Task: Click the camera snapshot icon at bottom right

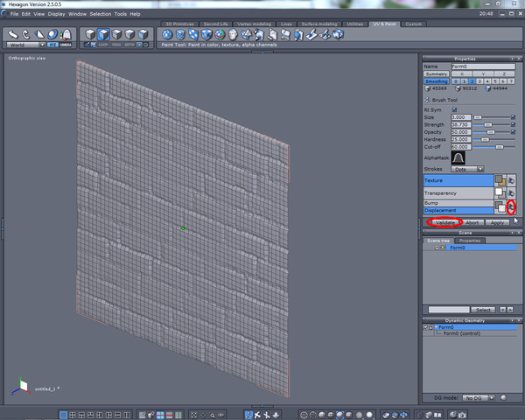Action: (x=462, y=415)
